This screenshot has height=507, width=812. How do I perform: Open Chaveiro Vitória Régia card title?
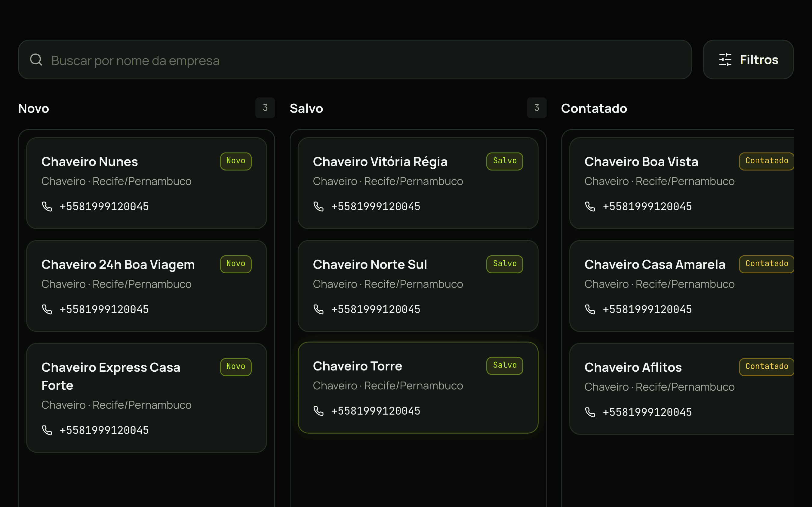pos(380,161)
